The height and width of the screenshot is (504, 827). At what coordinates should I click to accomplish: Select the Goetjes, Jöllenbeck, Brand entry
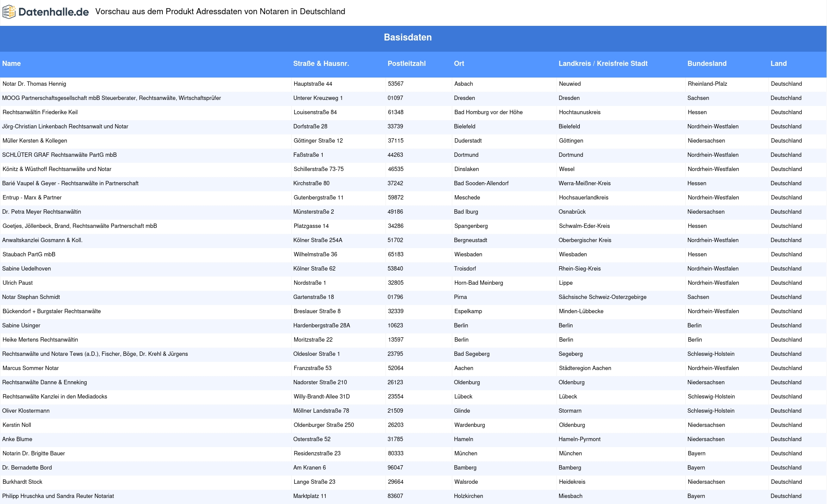click(x=80, y=226)
